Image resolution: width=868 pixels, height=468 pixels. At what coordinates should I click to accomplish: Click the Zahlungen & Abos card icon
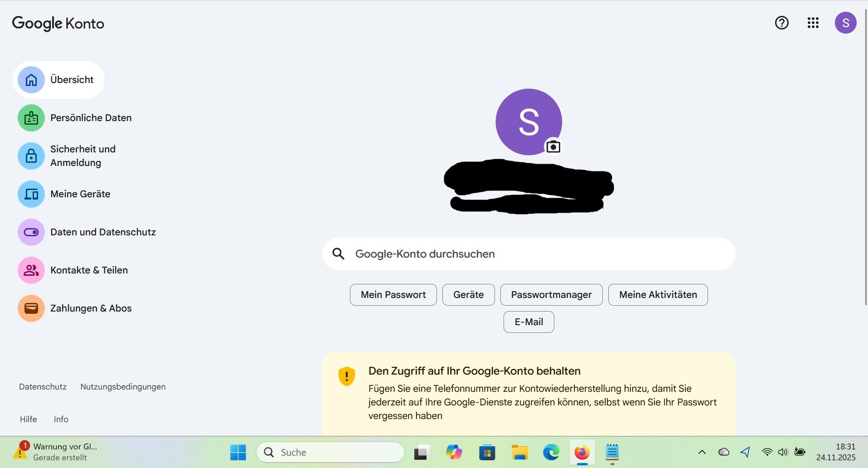click(x=31, y=308)
